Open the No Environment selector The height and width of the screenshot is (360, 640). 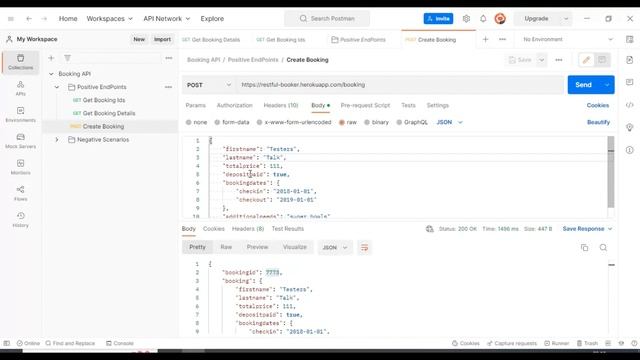coord(568,40)
